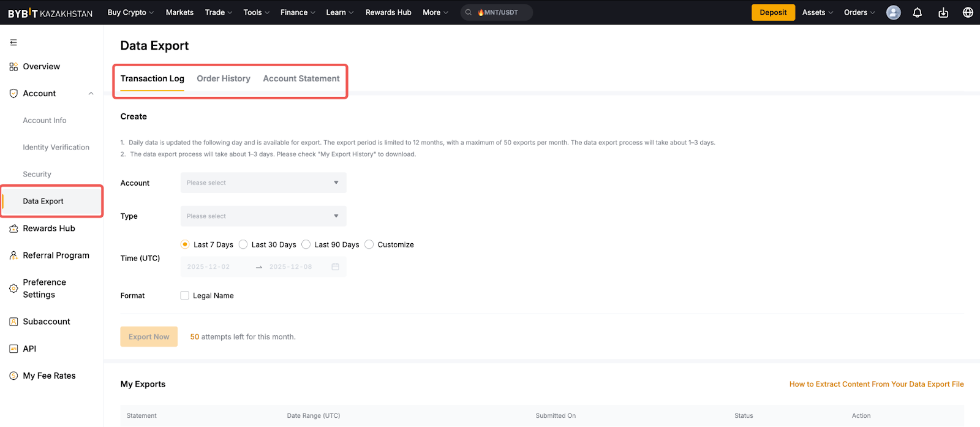Collapse sidebar using the menu icon
The image size is (980, 427).
(x=13, y=43)
